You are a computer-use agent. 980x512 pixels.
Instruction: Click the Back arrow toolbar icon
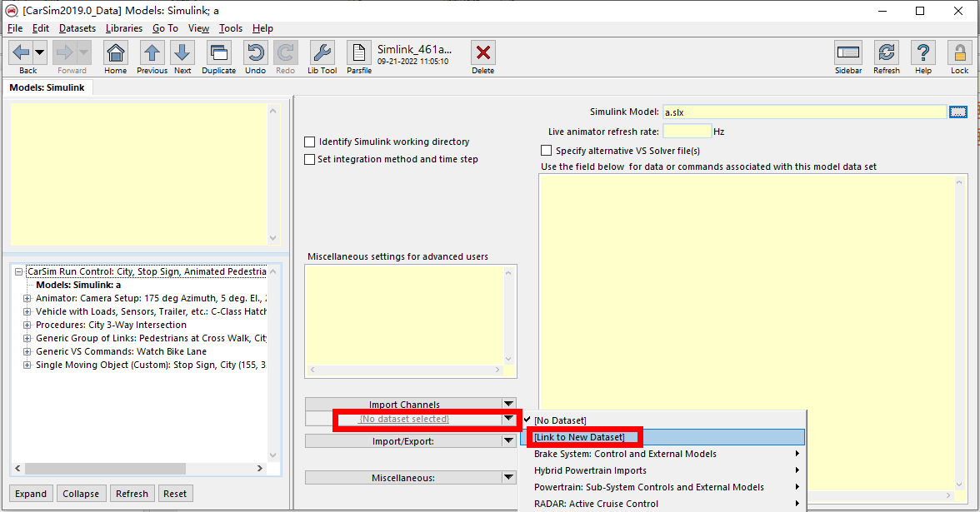click(21, 52)
